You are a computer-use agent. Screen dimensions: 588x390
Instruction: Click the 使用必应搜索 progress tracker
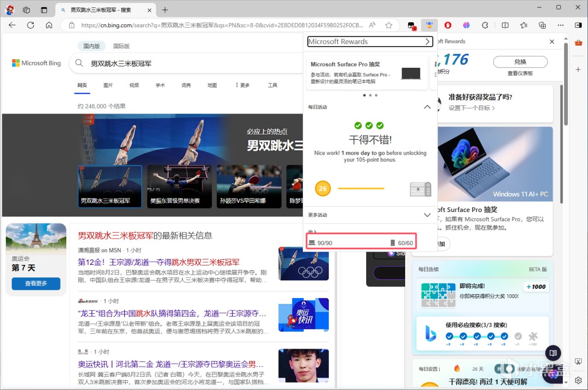click(x=482, y=334)
